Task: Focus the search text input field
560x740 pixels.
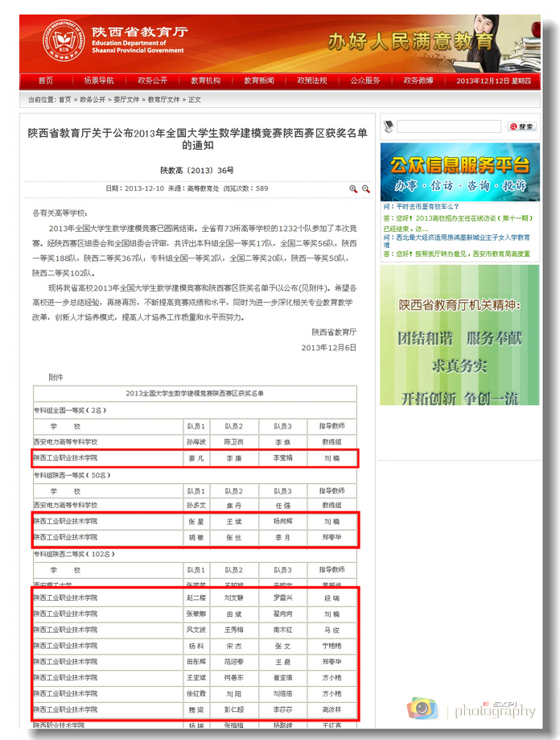Action: tap(448, 127)
